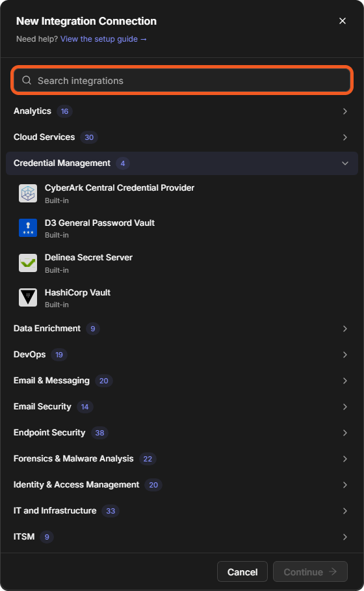The image size is (364, 591).
Task: Expand the DevOps category chevron
Action: [344, 355]
